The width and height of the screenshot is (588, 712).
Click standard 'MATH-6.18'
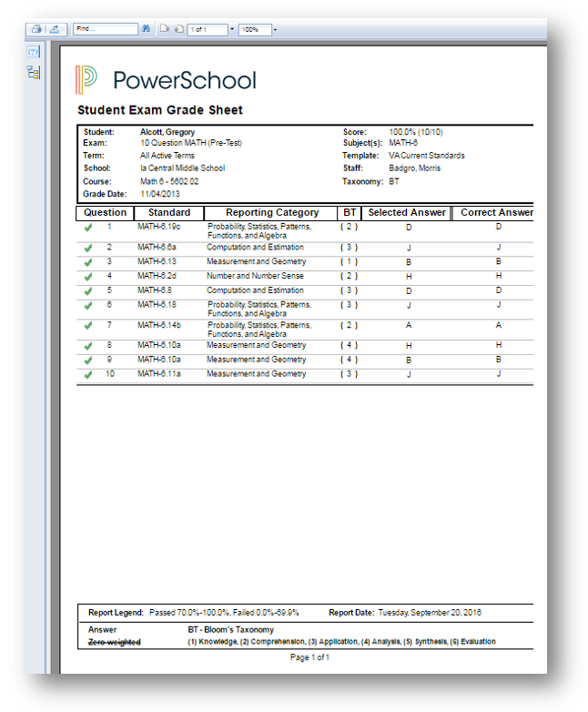click(157, 305)
